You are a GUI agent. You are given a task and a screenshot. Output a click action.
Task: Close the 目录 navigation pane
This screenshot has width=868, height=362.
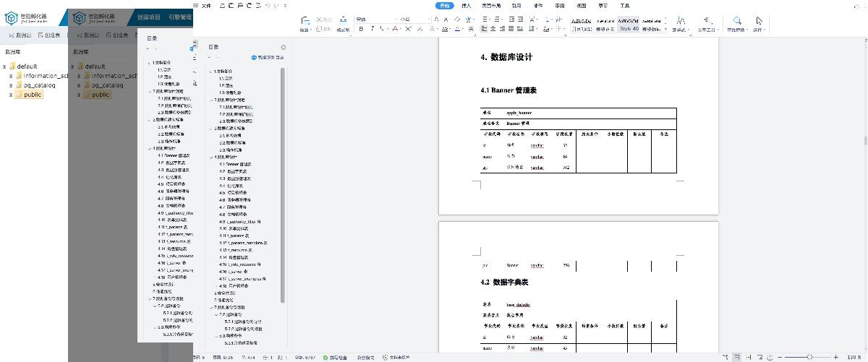[x=283, y=47]
